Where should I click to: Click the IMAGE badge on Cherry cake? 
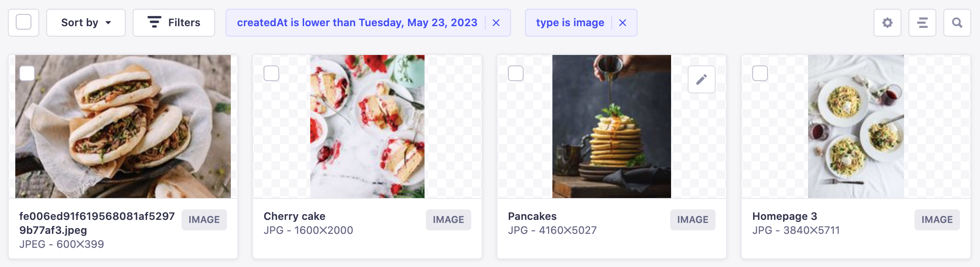pyautogui.click(x=448, y=220)
